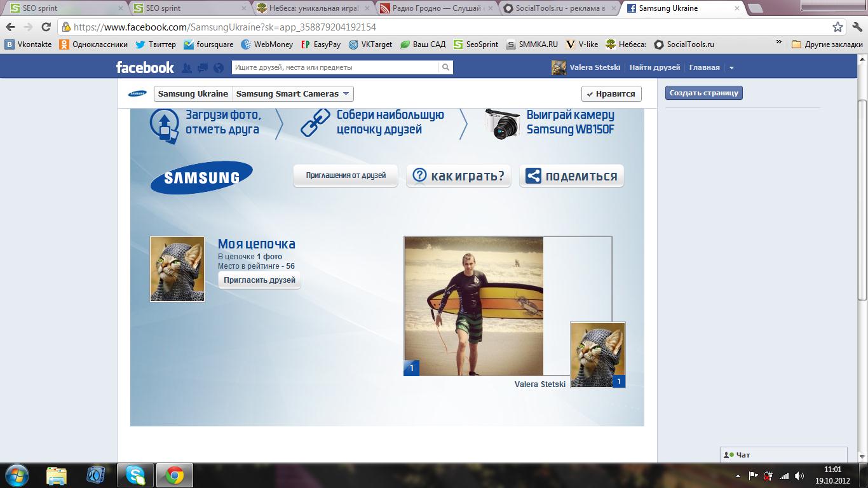Open the Чат chat bar
The image size is (868, 488).
click(x=784, y=455)
